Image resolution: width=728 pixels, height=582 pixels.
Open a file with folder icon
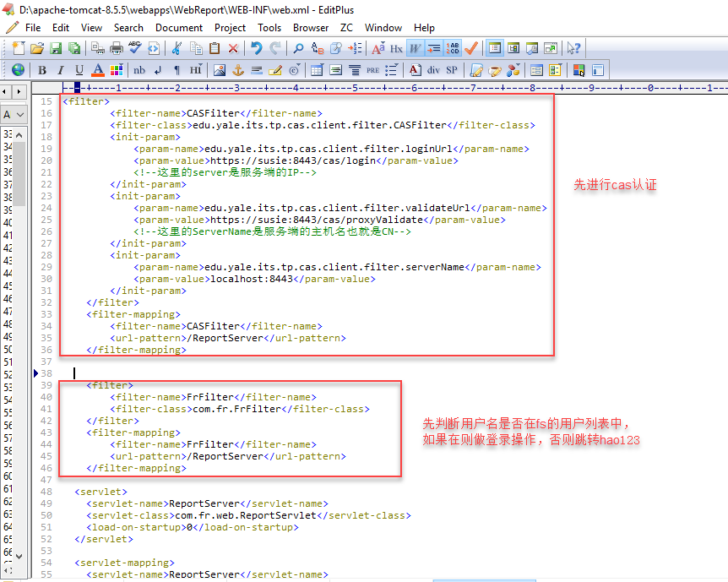point(36,48)
